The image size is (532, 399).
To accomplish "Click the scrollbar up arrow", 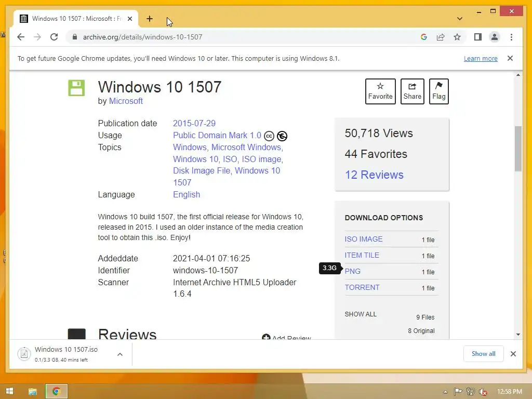I will point(518,75).
